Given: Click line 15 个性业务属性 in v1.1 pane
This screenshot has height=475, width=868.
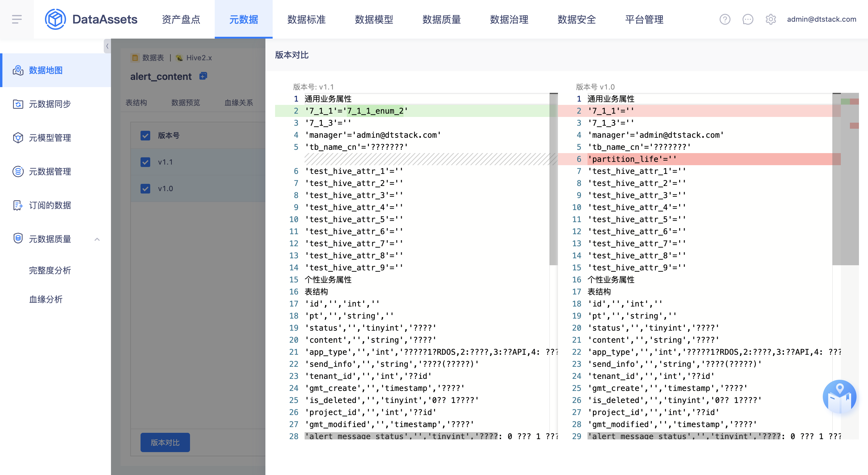Looking at the screenshot, I should [328, 279].
